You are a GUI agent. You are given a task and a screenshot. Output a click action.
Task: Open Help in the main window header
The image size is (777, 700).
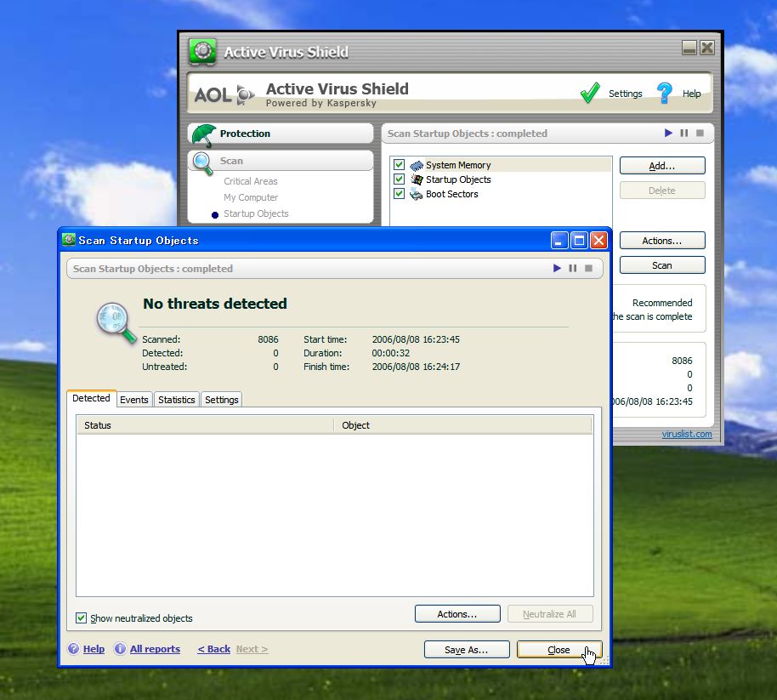point(692,94)
